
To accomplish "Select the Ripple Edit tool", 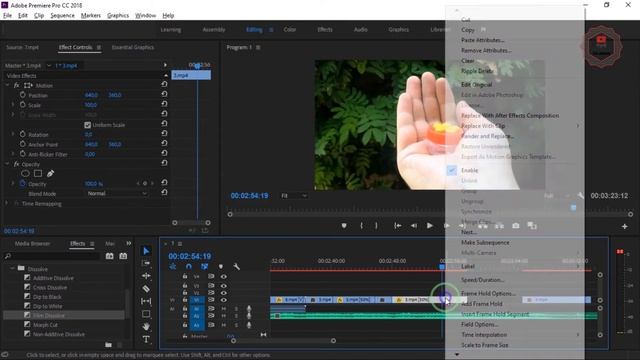I will [x=146, y=276].
